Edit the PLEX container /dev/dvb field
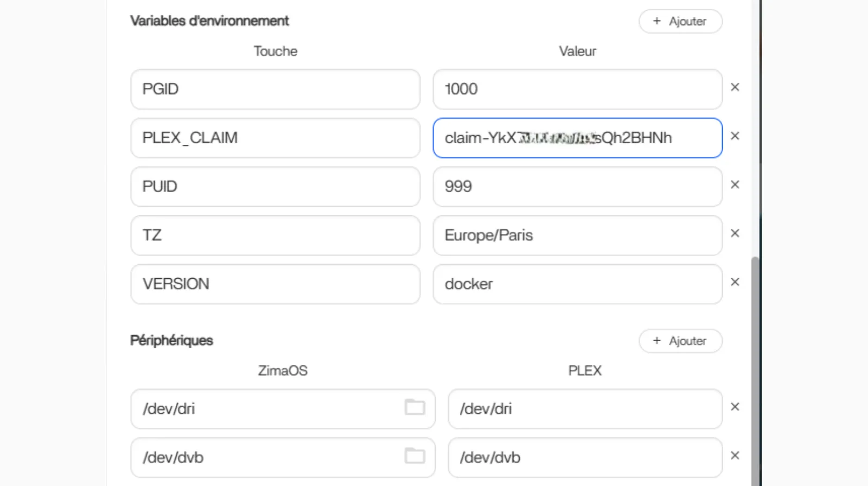Viewport: 868px width, 486px height. [585, 458]
